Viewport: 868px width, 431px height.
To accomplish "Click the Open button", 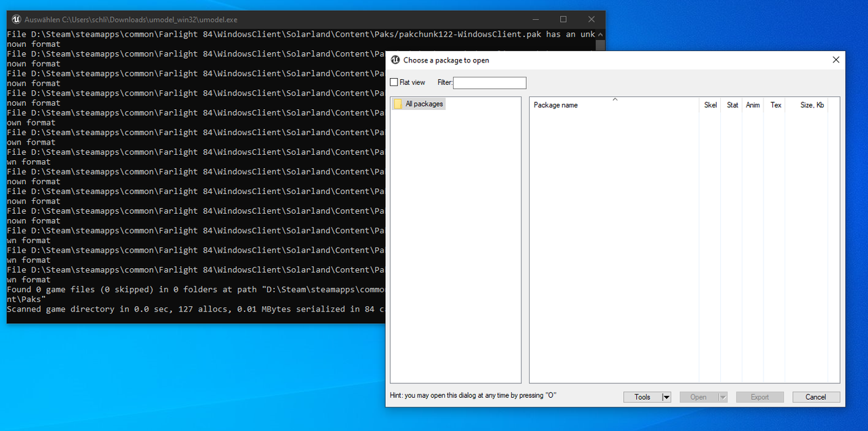I will 698,397.
